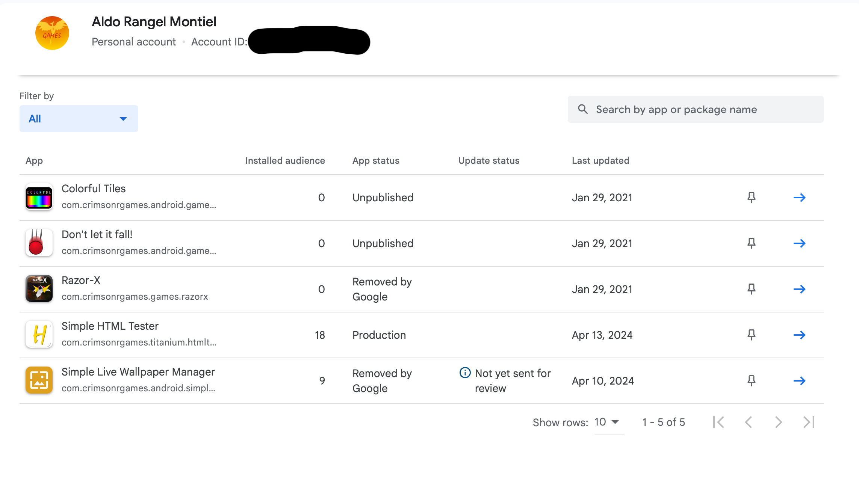
Task: Click the Colorful Tiles app icon
Action: tap(39, 197)
